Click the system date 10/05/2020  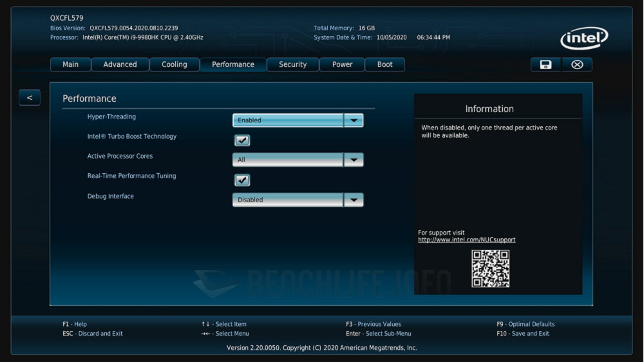[x=392, y=37]
